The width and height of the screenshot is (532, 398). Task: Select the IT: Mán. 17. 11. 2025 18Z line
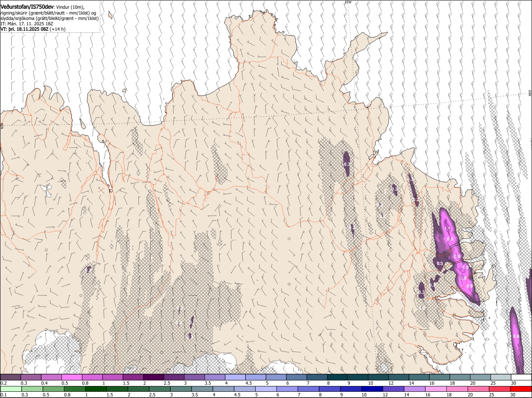click(26, 24)
